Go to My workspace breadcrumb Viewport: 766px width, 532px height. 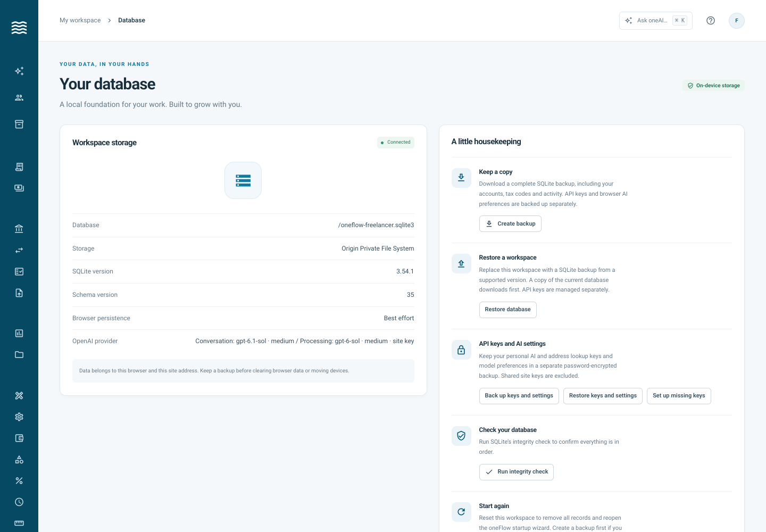(80, 20)
